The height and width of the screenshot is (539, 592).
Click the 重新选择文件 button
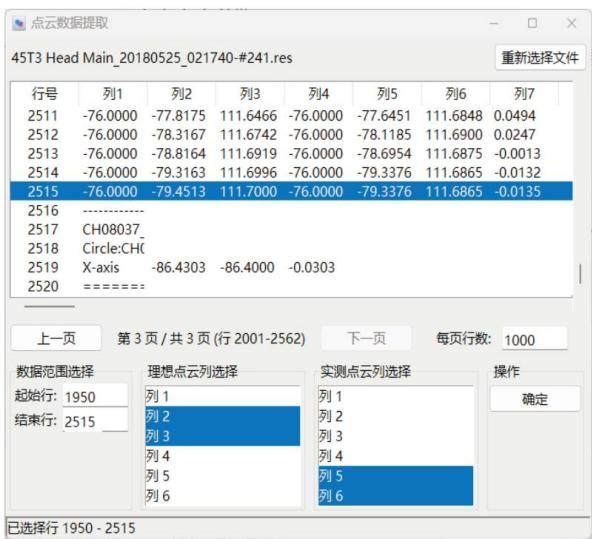(x=540, y=58)
